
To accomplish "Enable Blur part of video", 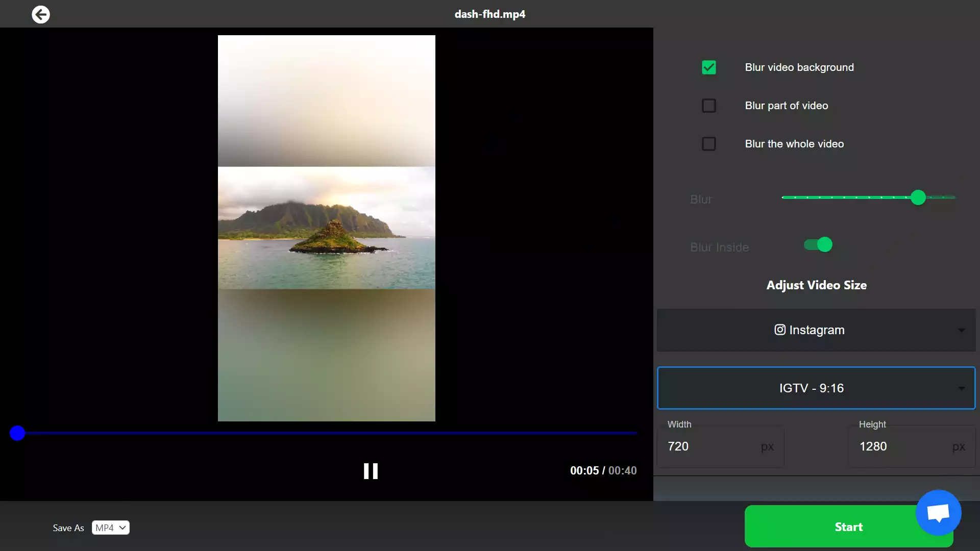I will coord(709,105).
